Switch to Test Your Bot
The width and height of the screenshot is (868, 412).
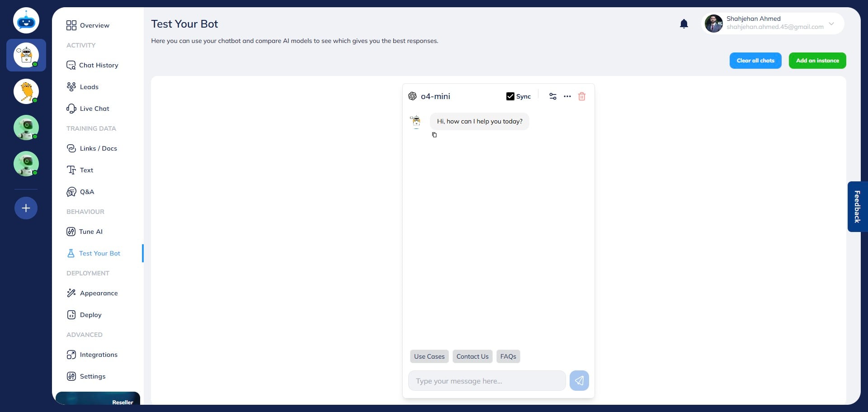99,253
